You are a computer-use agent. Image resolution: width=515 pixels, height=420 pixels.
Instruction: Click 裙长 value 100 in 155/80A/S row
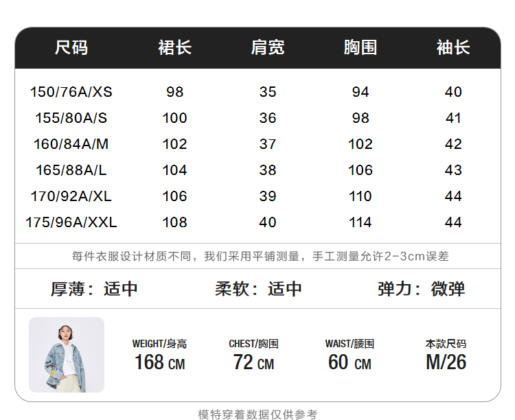[174, 118]
